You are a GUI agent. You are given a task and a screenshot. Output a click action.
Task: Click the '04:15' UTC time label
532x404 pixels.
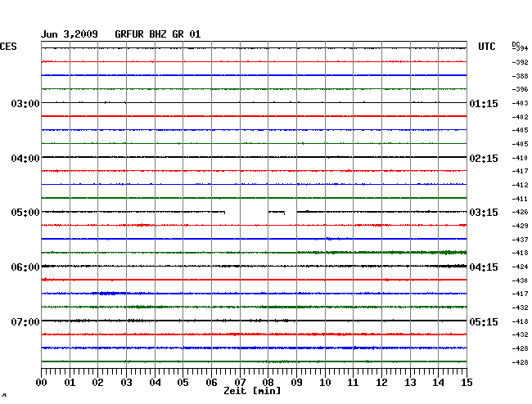pyautogui.click(x=484, y=267)
